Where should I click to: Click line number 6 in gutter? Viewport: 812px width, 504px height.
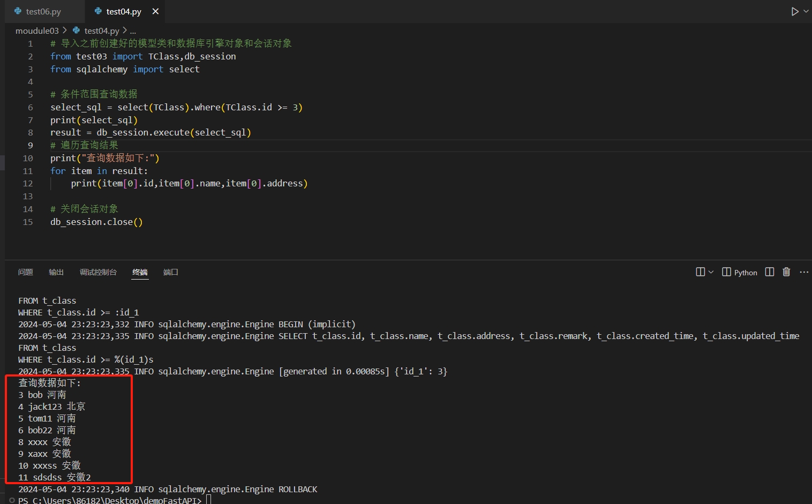[30, 107]
